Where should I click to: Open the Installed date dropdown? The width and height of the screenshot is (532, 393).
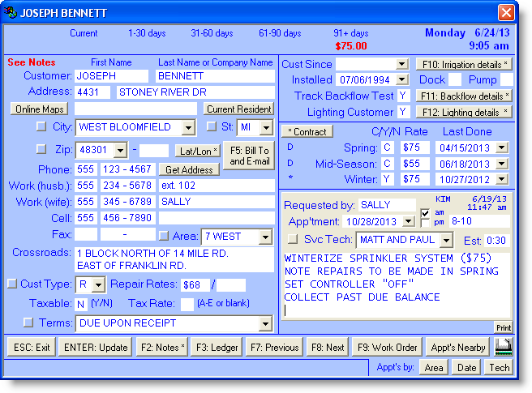(x=402, y=80)
